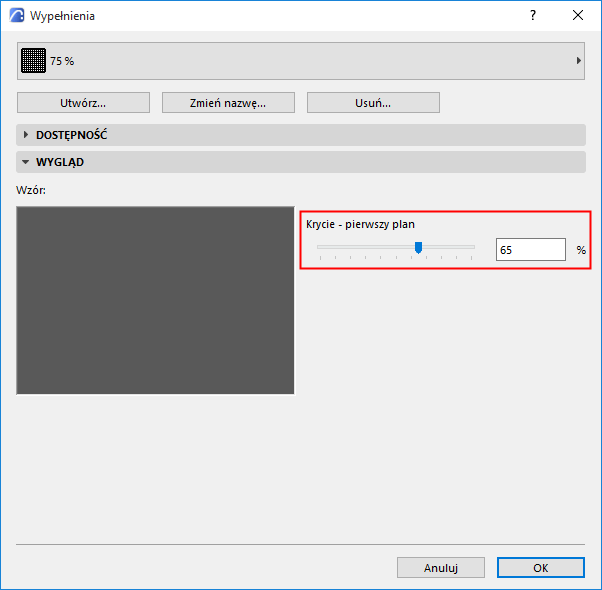The width and height of the screenshot is (602, 590).
Task: Click the 75 % fill name text
Action: pyautogui.click(x=62, y=61)
